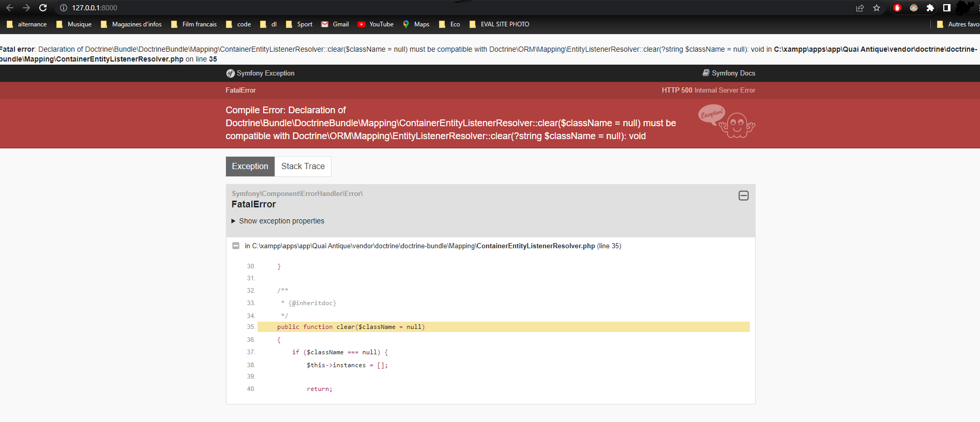Toggle the browser side panel
Viewport: 980px width, 422px height.
click(947, 8)
